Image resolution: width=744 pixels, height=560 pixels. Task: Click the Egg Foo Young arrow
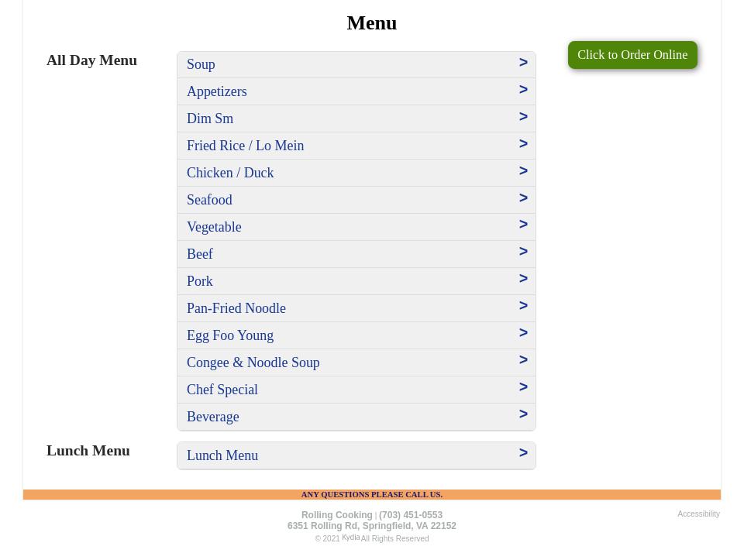tap(523, 333)
